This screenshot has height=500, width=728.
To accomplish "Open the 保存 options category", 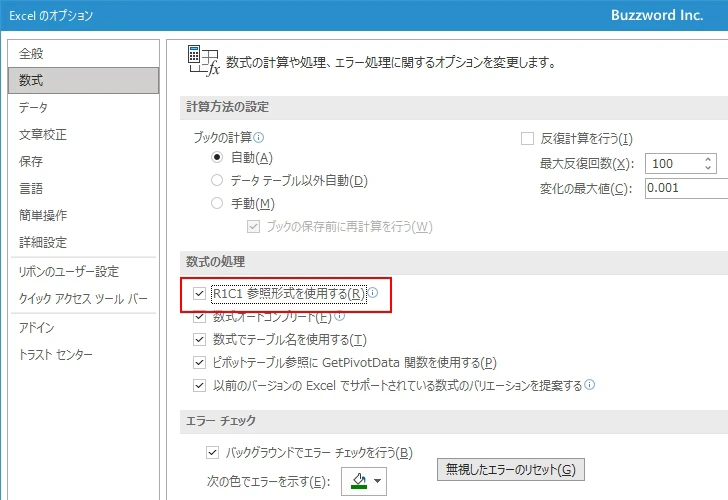I will coord(84,161).
